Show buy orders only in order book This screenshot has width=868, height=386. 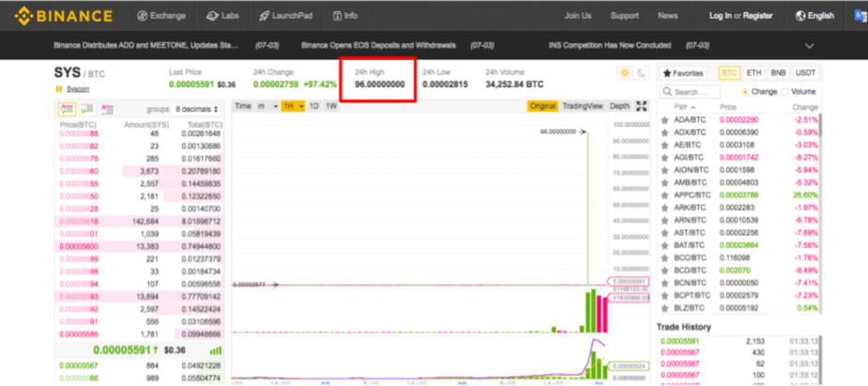(87, 109)
